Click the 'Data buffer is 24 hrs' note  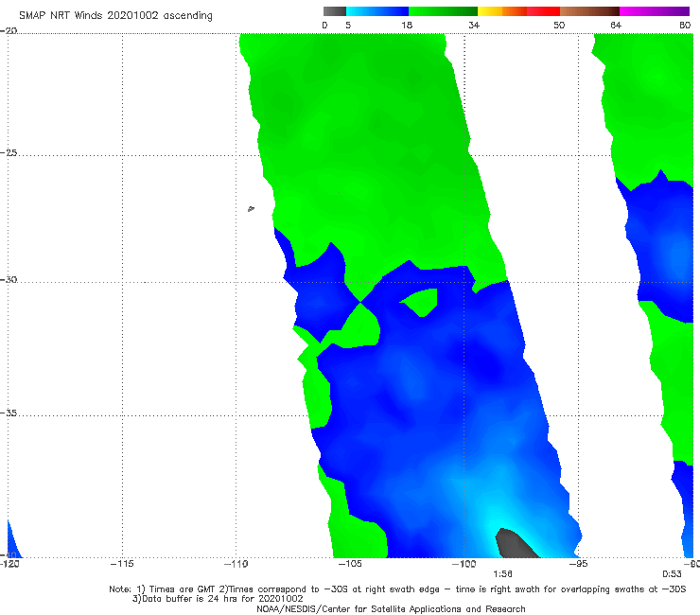click(218, 599)
